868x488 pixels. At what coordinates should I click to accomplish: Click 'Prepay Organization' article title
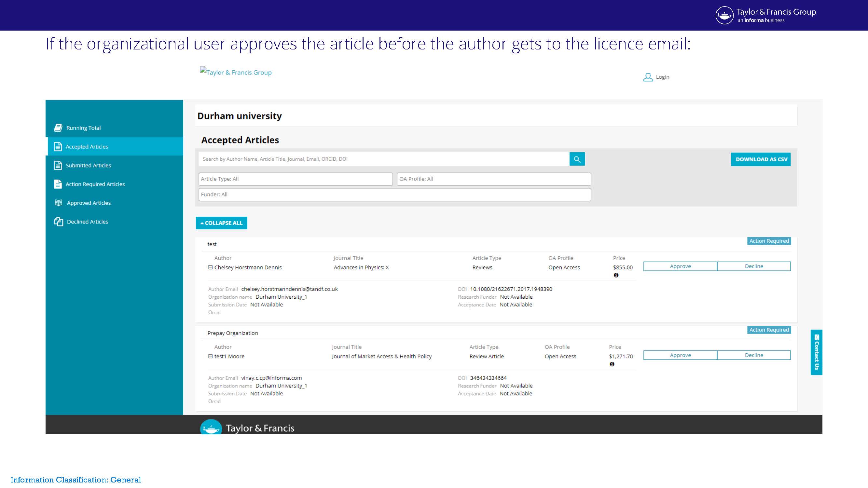point(232,333)
